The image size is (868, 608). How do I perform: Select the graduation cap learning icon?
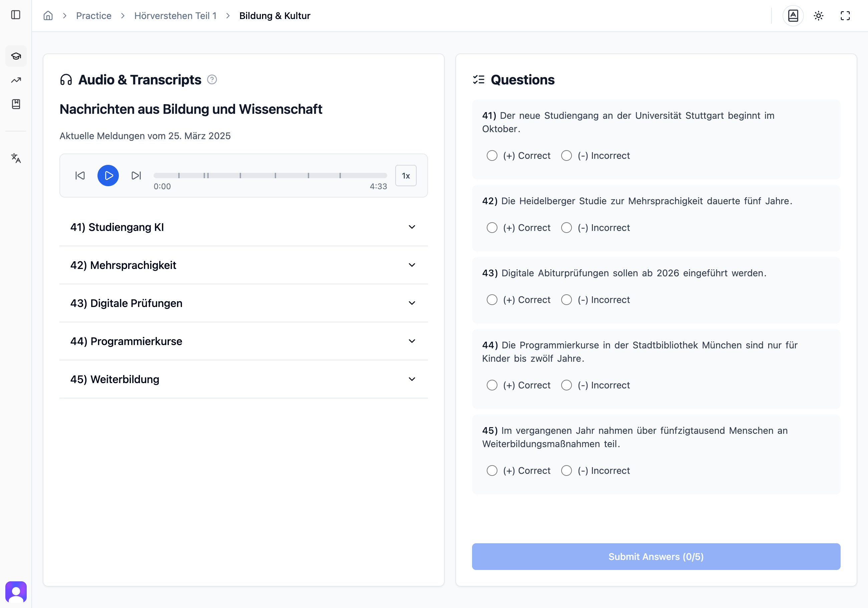coord(16,56)
